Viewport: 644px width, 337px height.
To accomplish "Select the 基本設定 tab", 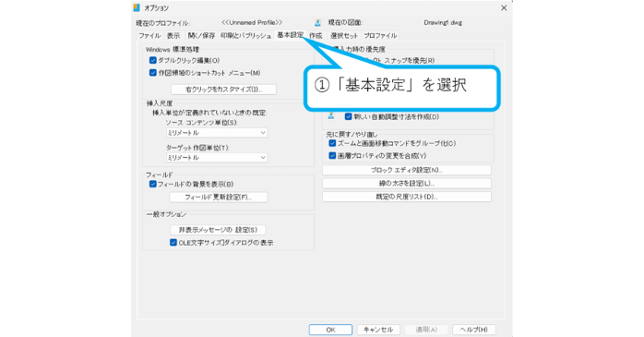I will (x=290, y=35).
